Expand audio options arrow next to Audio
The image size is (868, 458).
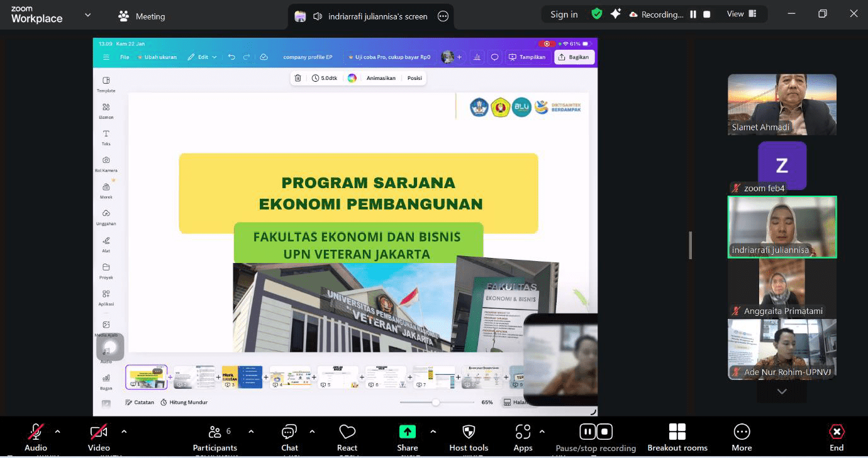point(58,432)
